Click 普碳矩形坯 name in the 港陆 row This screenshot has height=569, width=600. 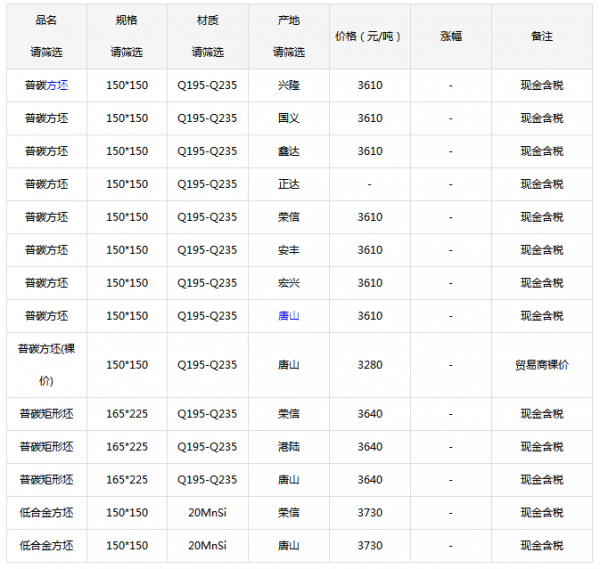46,447
